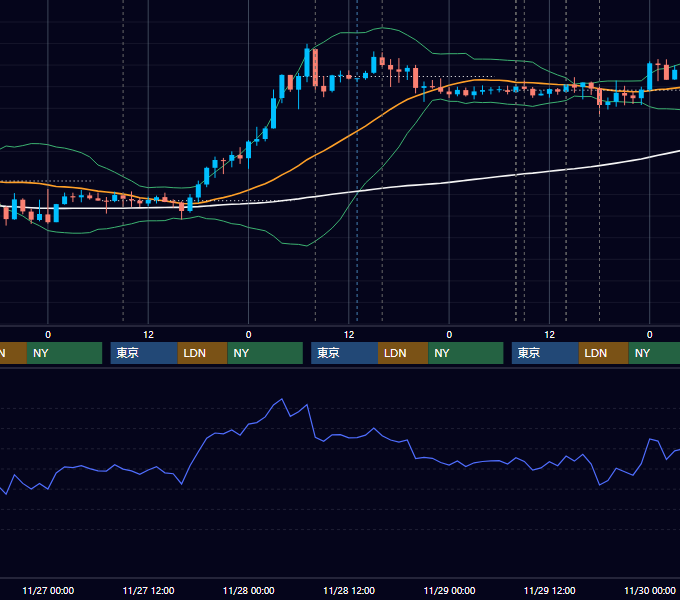This screenshot has width=680, height=600.
Task: Select the LDN session block on 11/28
Action: 403,353
